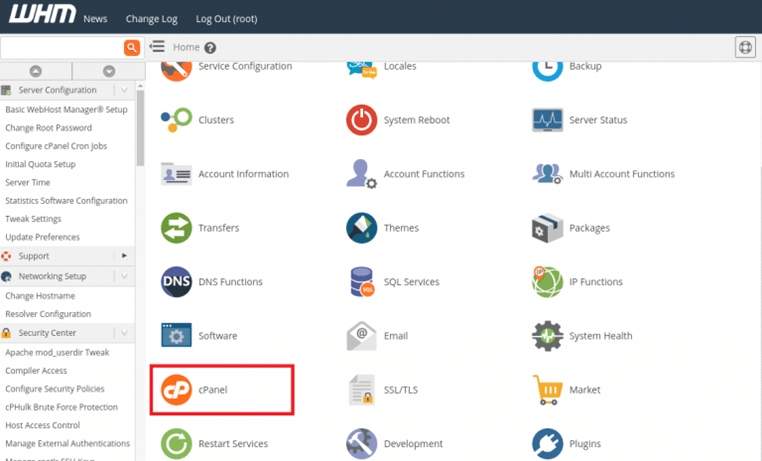Open cPHulk Brute Force Protection
Viewport: 762px width, 461px height.
point(61,407)
